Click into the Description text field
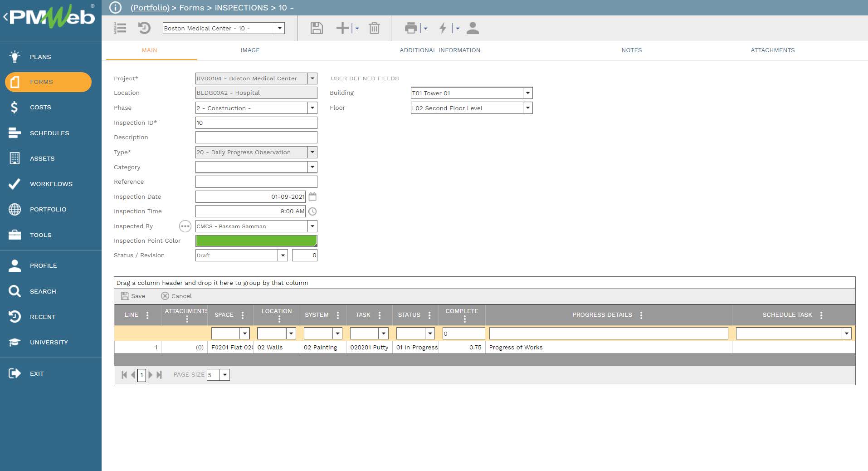Image resolution: width=868 pixels, height=471 pixels. pyautogui.click(x=256, y=137)
